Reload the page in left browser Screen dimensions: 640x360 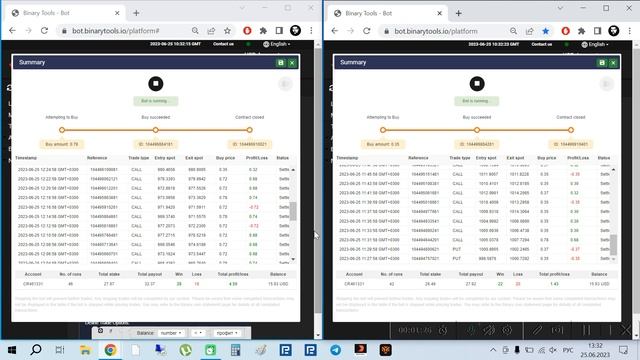point(44,31)
